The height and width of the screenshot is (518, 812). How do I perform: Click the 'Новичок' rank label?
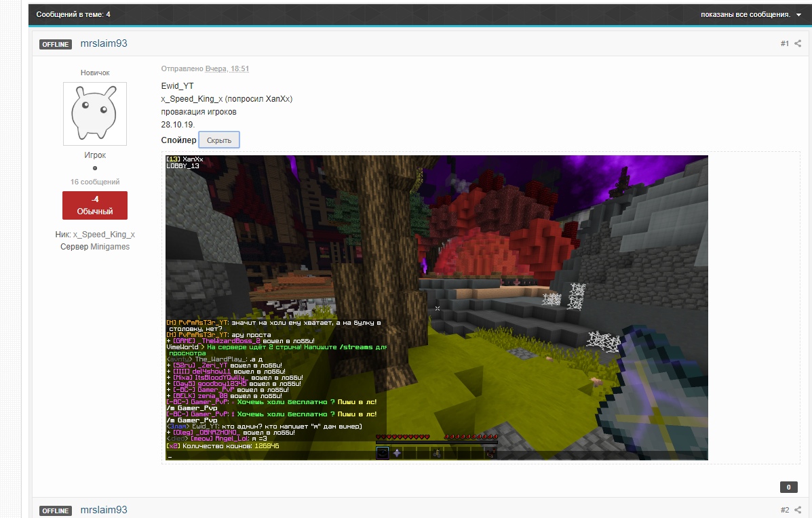[95, 73]
